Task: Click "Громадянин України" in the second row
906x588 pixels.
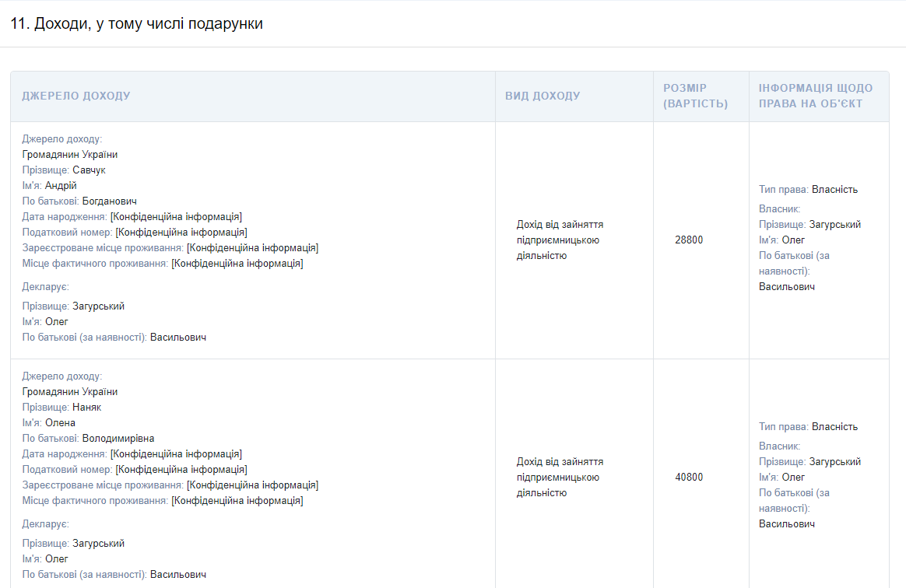Action: (69, 392)
